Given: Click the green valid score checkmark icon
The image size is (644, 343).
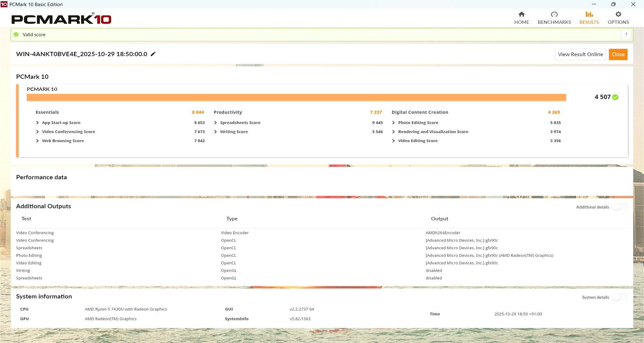Looking at the screenshot, I should (16, 35).
